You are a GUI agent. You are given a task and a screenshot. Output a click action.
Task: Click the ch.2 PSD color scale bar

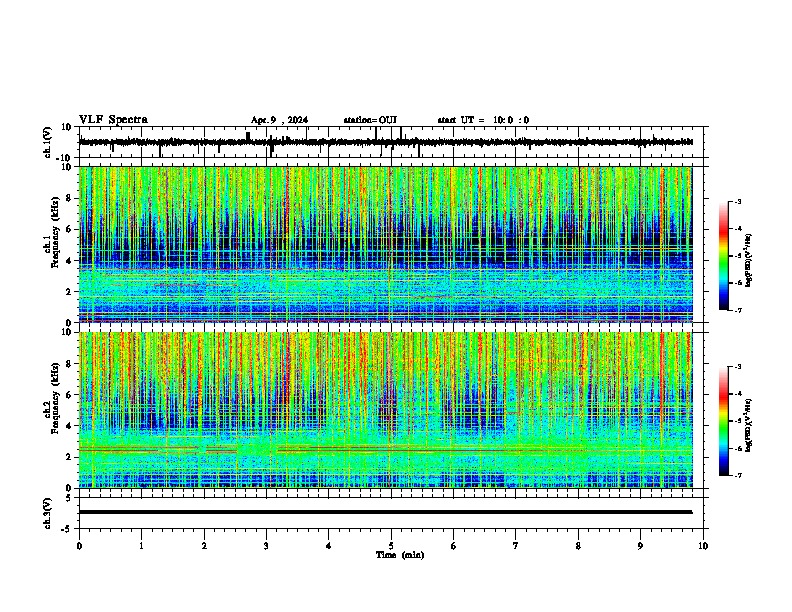(724, 421)
